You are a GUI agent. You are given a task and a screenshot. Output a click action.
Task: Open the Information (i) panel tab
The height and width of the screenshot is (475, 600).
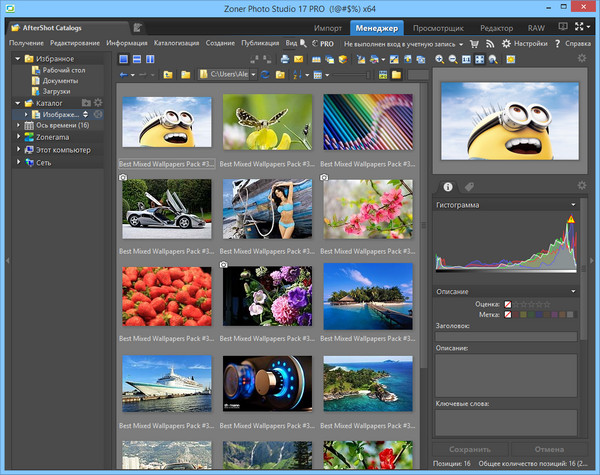(x=447, y=187)
